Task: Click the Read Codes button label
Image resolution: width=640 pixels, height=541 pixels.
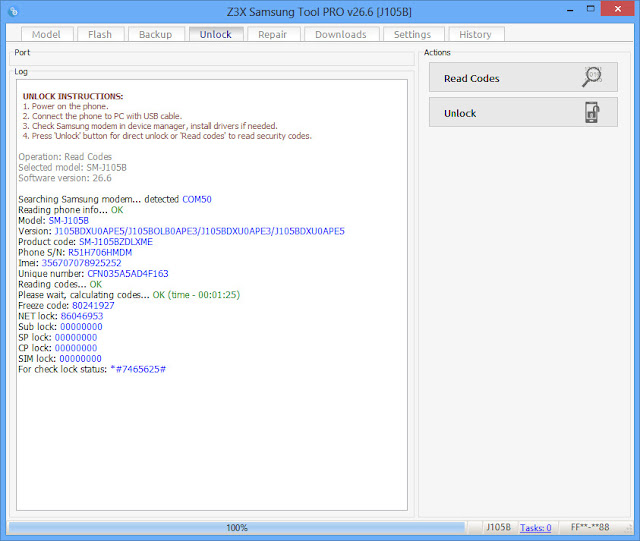Action: click(x=471, y=78)
